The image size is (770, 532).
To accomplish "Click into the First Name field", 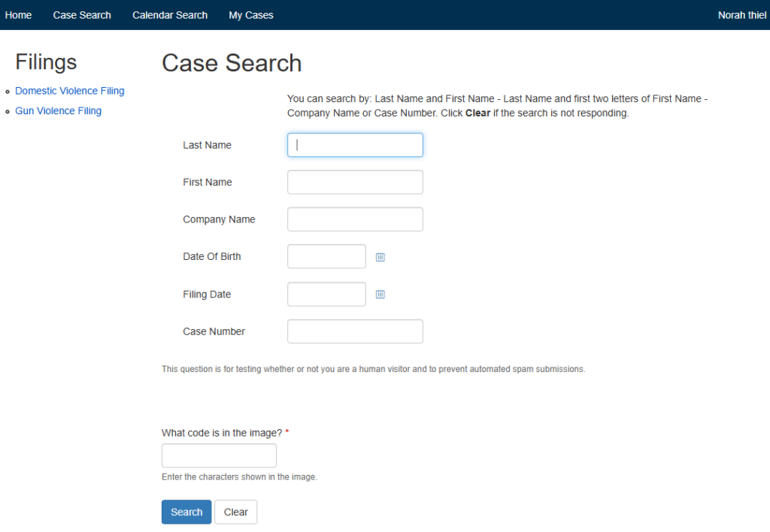I will pos(355,182).
